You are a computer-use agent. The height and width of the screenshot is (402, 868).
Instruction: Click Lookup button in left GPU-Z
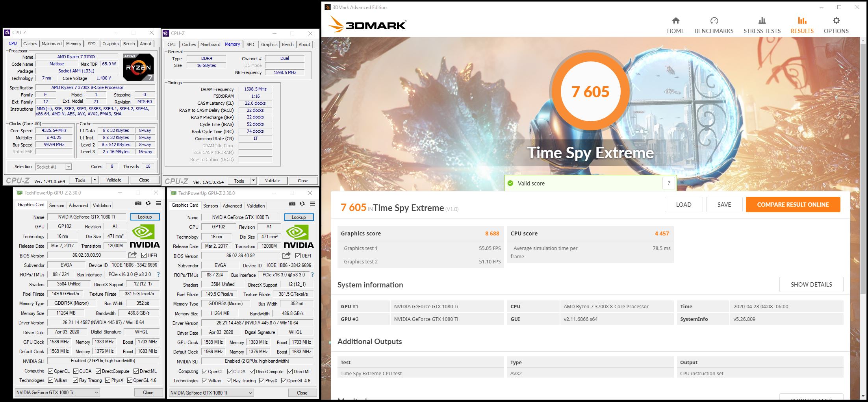click(x=145, y=217)
